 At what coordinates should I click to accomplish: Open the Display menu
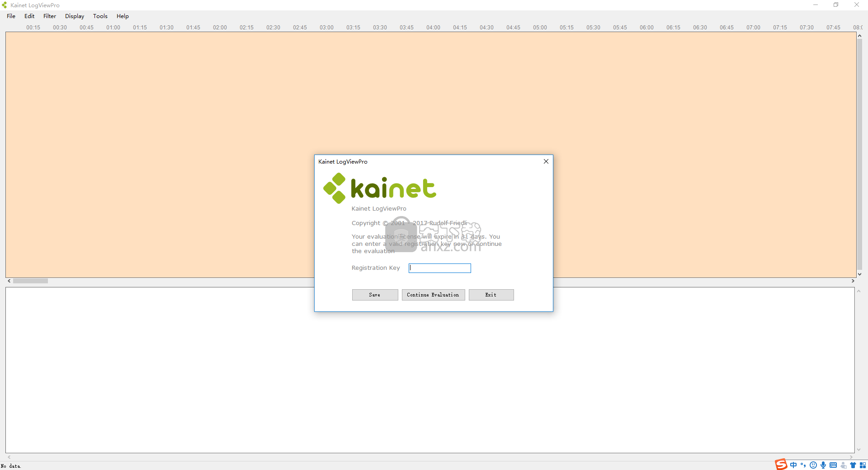75,16
